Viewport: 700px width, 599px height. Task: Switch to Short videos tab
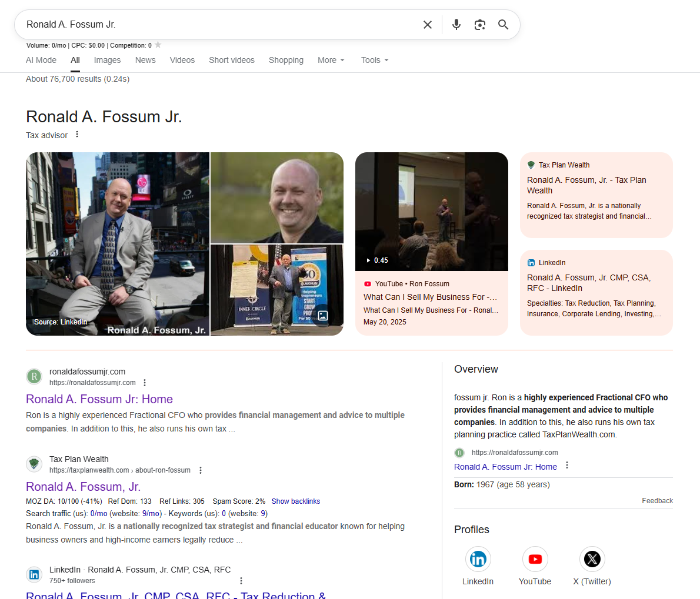[232, 60]
